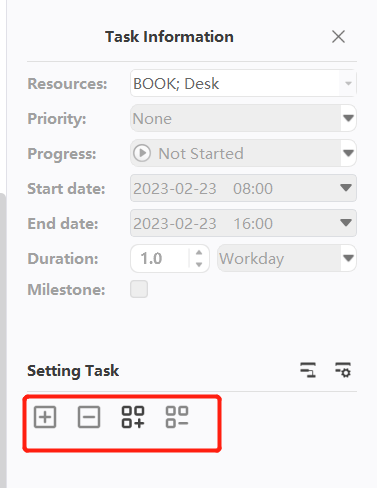Tick the Milestone checkbox

tap(139, 289)
